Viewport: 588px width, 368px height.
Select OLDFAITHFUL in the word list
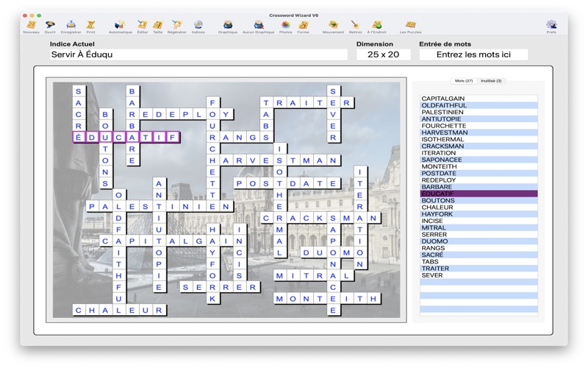[479, 105]
